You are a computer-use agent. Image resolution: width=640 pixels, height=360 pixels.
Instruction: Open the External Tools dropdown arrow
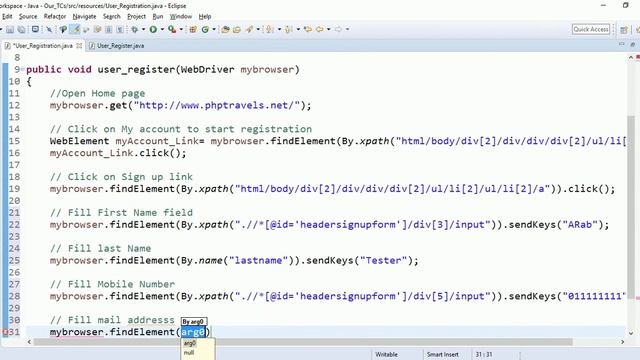[x=181, y=29]
